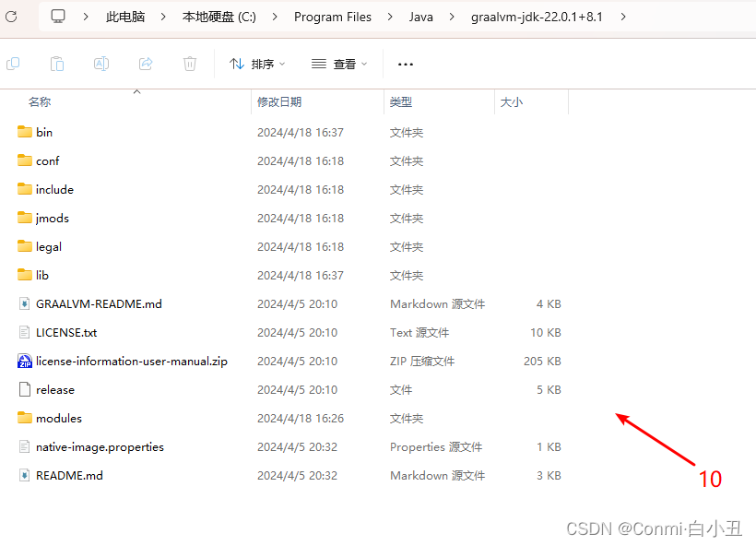
Task: Open the 排序 (Sort) dropdown
Action: [x=255, y=63]
